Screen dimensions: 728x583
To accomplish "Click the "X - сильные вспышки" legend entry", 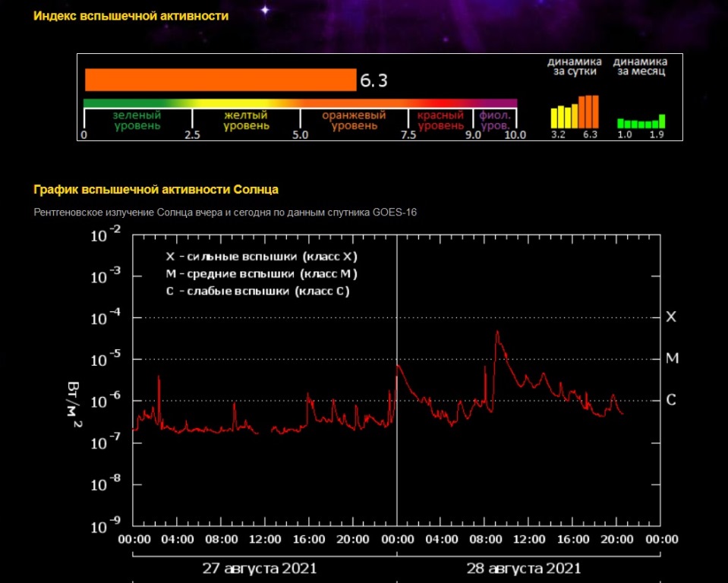I will 261,255.
